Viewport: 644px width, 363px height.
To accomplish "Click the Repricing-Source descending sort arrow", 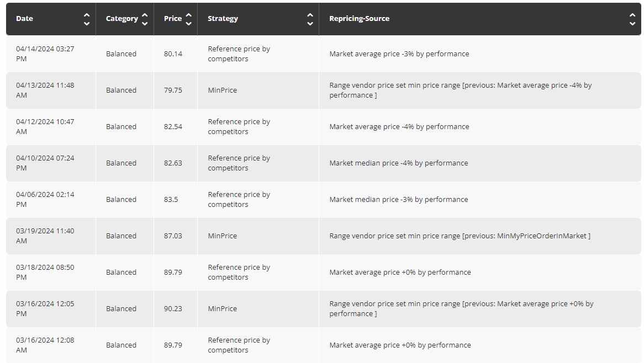I will [632, 23].
